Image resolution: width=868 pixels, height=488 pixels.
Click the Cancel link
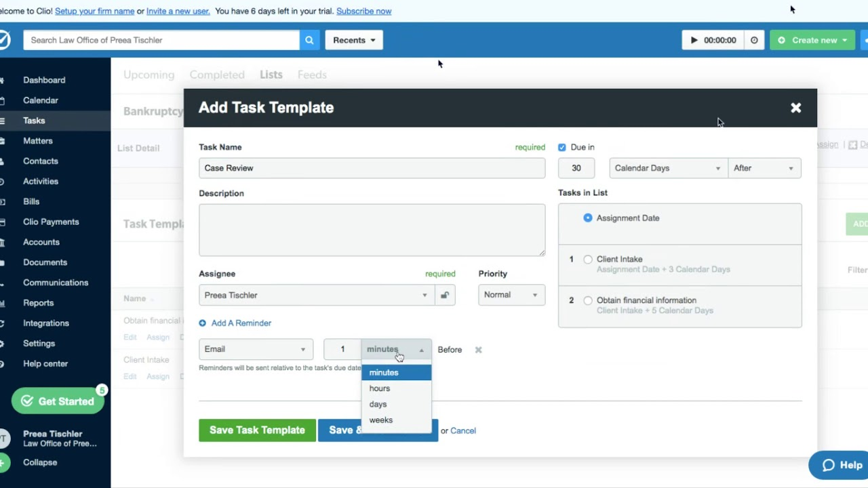463,431
